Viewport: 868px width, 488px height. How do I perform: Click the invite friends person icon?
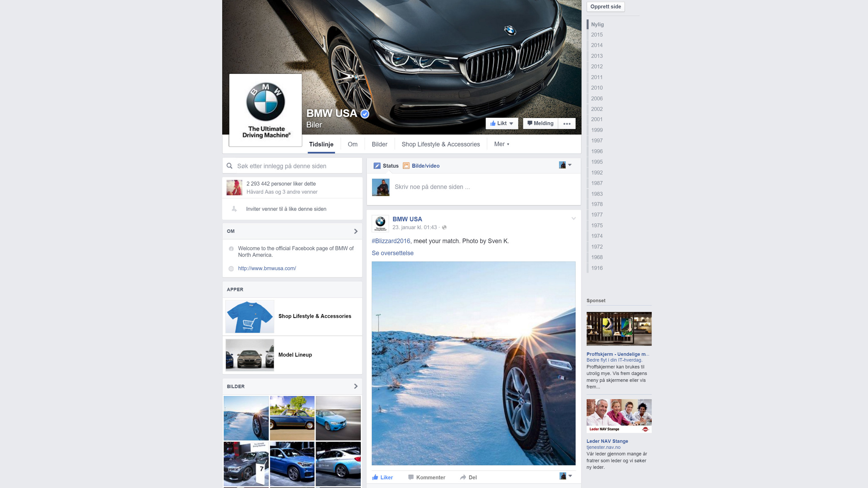coord(234,209)
